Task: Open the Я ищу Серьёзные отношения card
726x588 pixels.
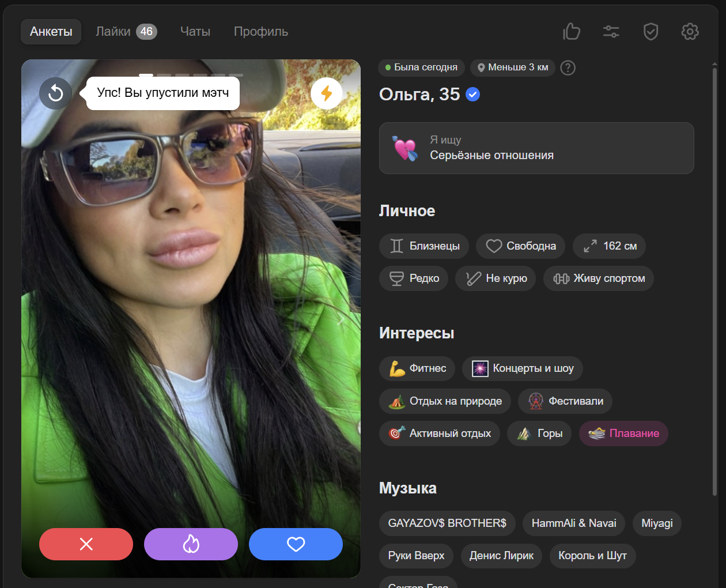Action: point(536,148)
